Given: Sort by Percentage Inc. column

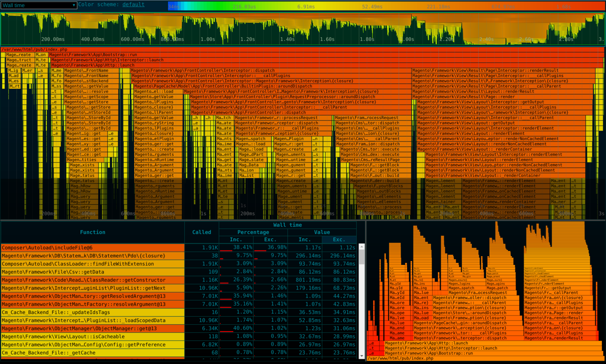Looking at the screenshot, I should pos(236,240).
